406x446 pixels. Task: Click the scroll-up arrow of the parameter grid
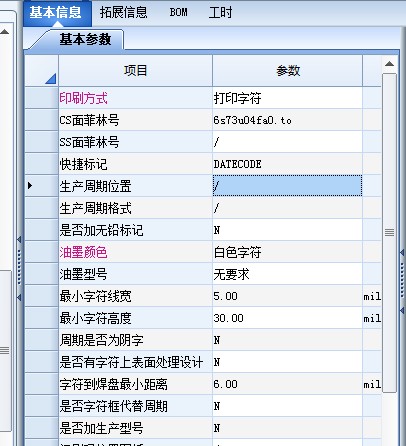click(x=389, y=64)
